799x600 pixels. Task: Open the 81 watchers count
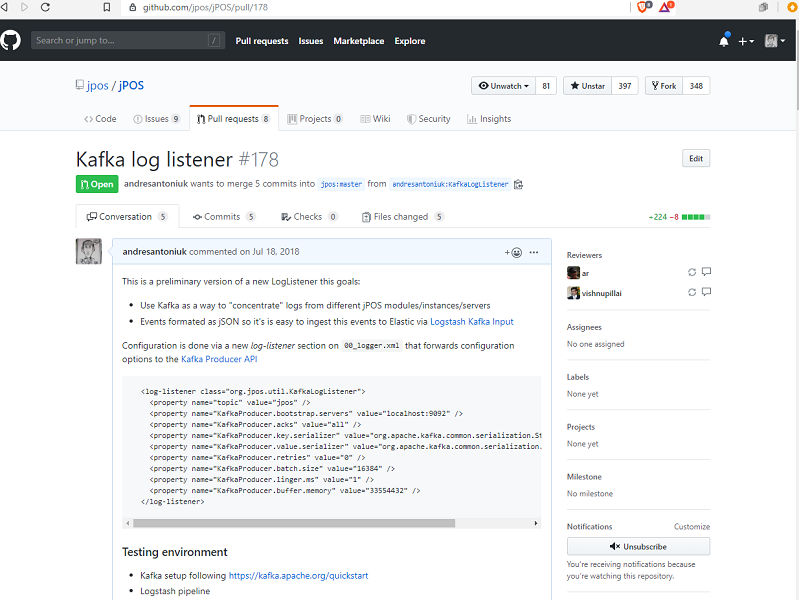point(546,86)
